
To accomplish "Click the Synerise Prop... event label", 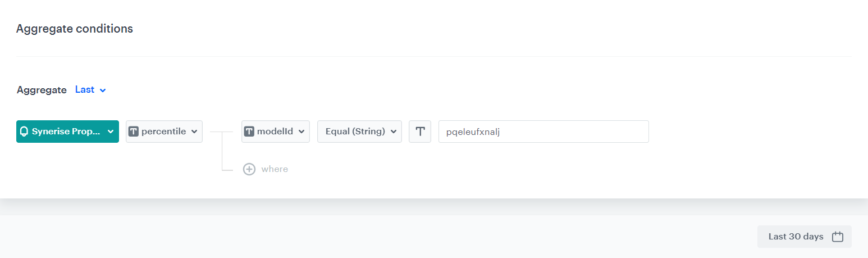I will (66, 132).
